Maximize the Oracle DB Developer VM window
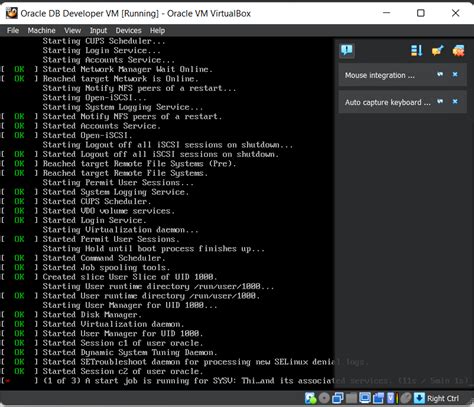The width and height of the screenshot is (474, 407). coord(421,13)
